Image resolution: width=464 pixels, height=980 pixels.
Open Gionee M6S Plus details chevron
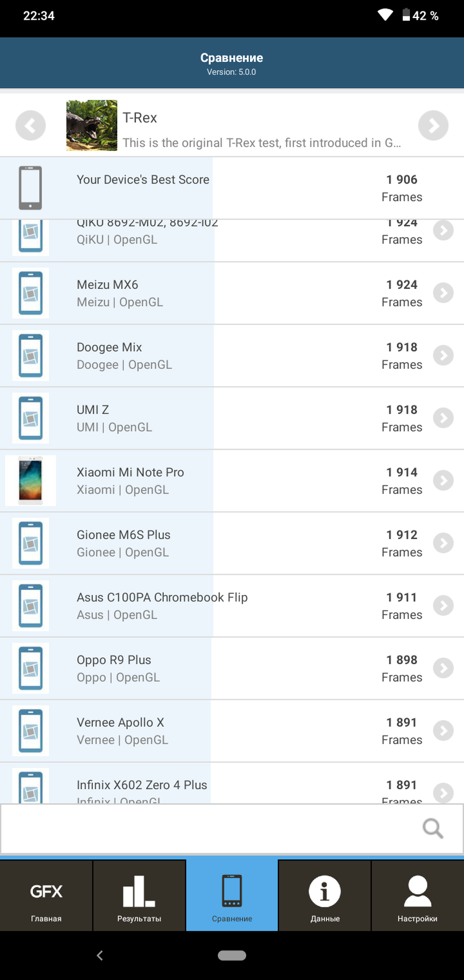[443, 543]
